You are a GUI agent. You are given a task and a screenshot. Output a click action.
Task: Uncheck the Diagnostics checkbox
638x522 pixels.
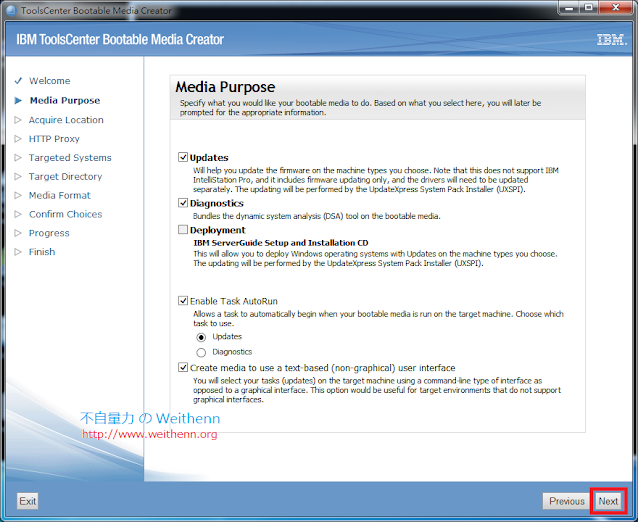point(183,203)
